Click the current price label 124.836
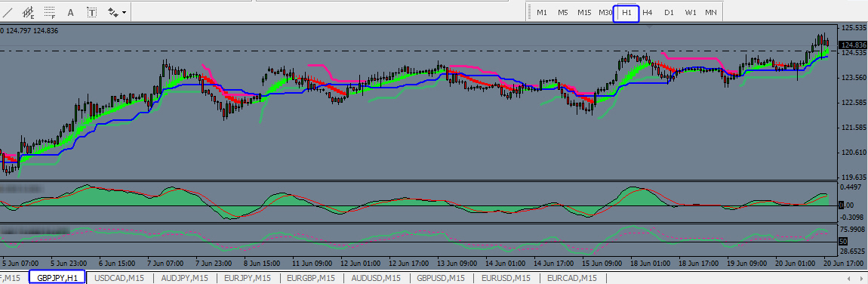 coord(852,45)
